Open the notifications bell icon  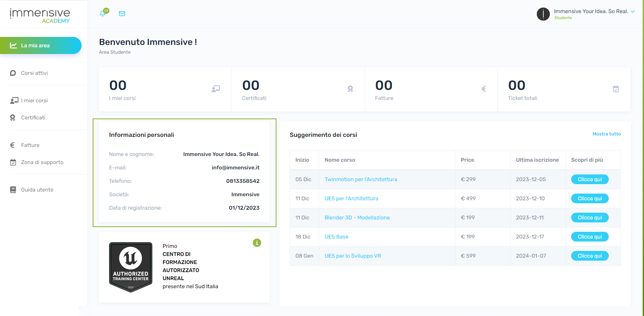tap(103, 14)
